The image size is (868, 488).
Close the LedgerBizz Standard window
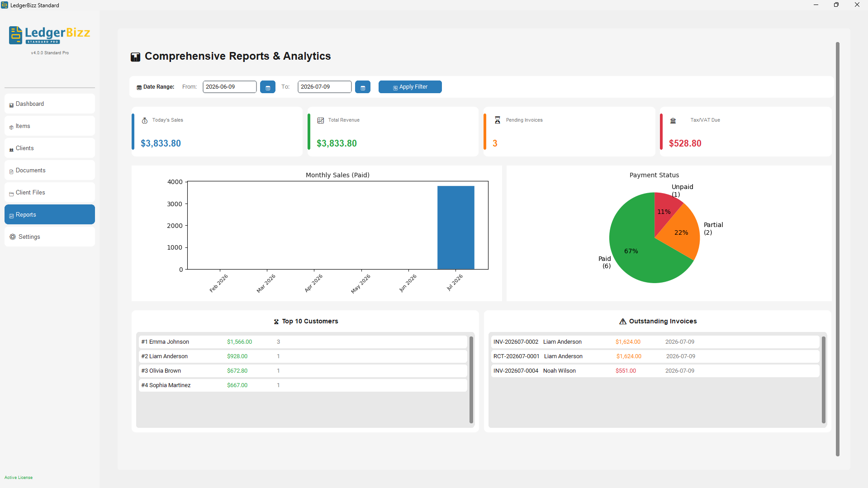point(857,5)
